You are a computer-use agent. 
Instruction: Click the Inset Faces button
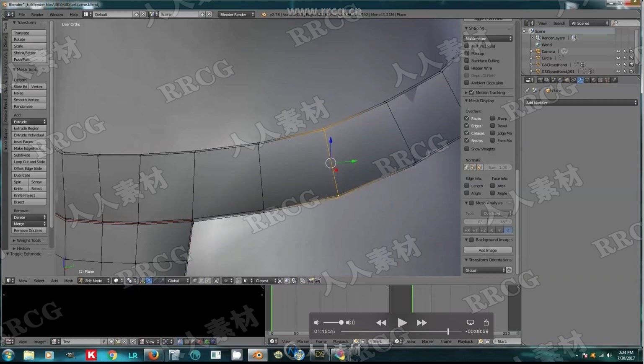pyautogui.click(x=29, y=142)
